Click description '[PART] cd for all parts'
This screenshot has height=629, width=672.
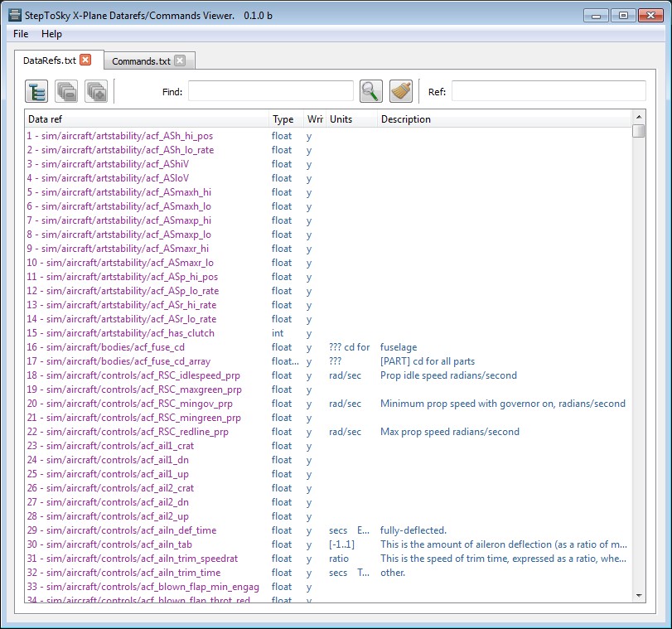[x=428, y=361]
